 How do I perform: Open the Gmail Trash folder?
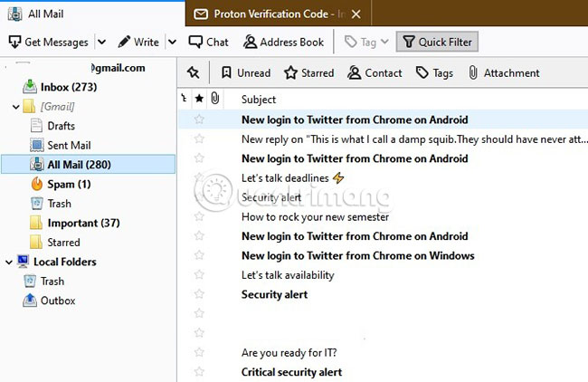click(89, 204)
